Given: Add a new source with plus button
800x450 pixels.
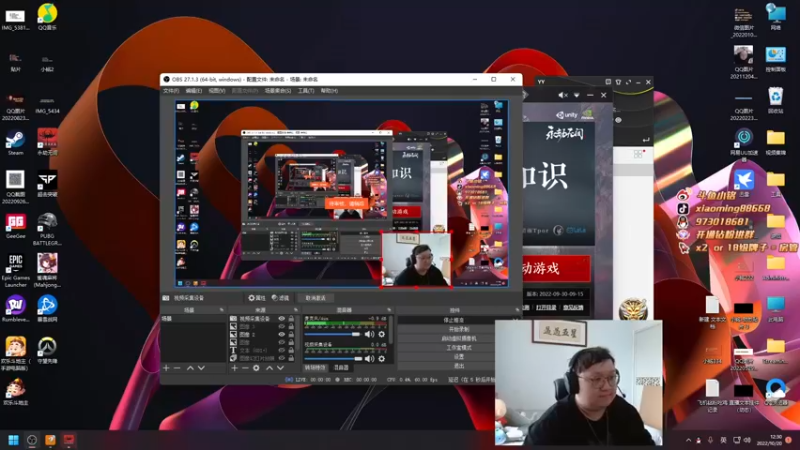Looking at the screenshot, I should click(x=234, y=368).
